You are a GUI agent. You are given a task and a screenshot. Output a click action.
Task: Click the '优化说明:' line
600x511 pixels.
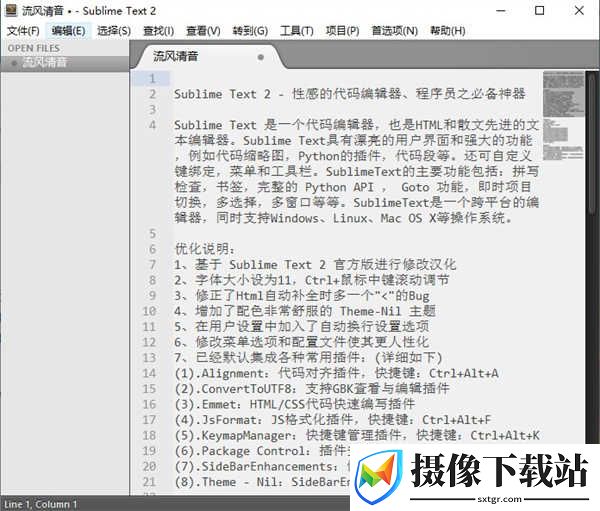(204, 249)
